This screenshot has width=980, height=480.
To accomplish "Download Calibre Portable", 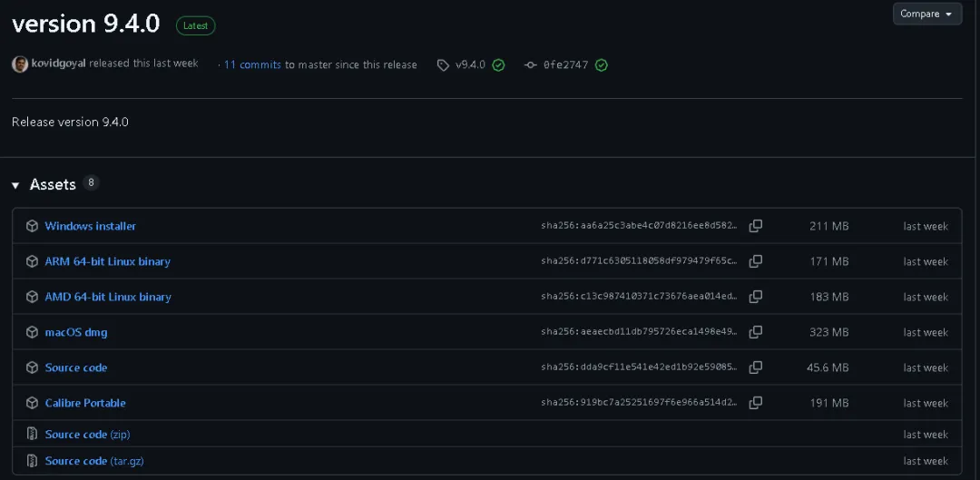I will (x=85, y=403).
